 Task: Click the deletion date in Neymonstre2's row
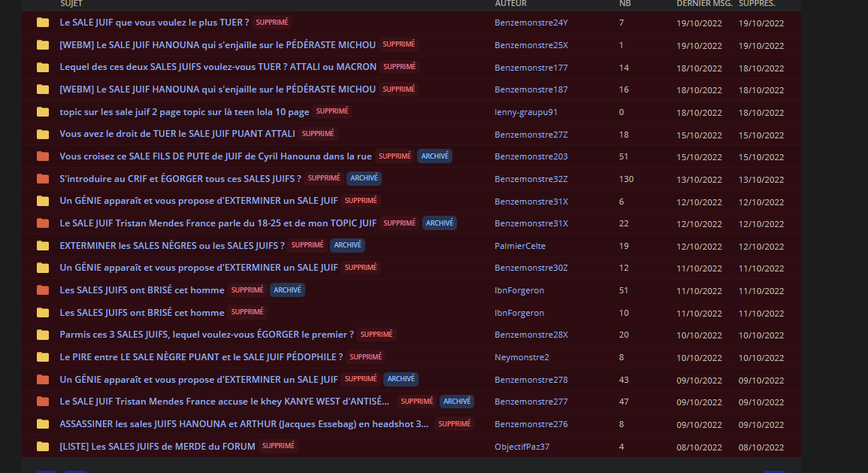click(761, 358)
